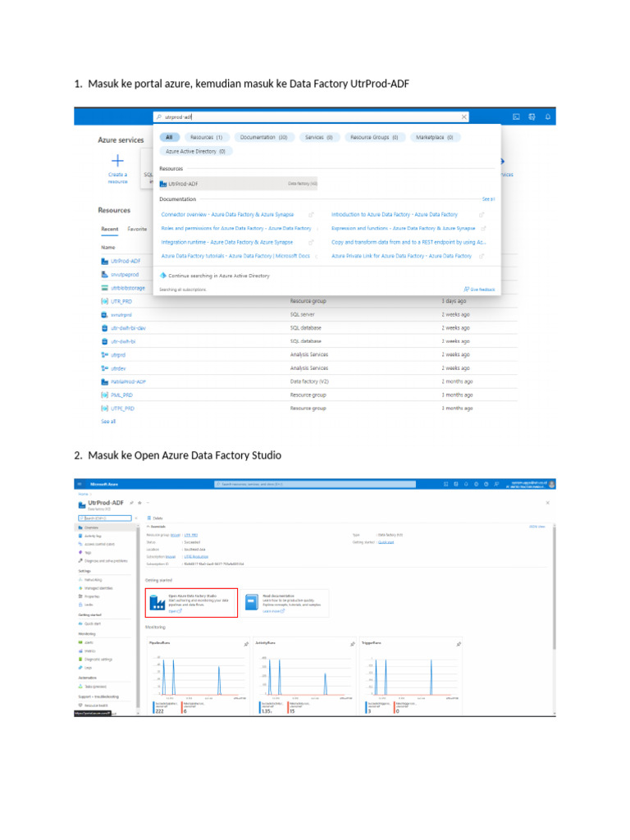Viewport: 630px width, 840px height.
Task: Collapse the Essentials section
Action: (156, 527)
